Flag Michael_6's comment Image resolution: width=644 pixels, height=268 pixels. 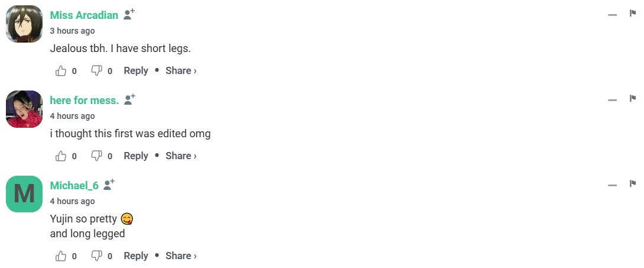pyautogui.click(x=633, y=184)
